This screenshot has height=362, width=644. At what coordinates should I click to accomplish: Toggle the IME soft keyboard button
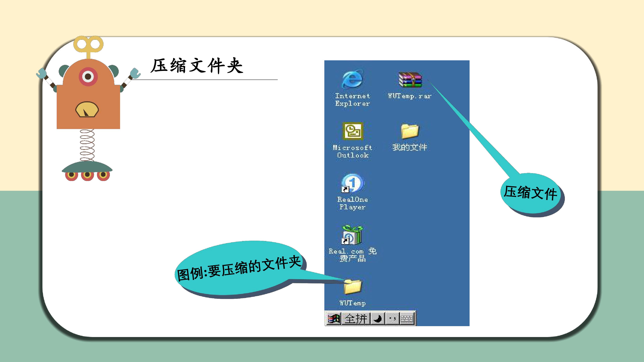pyautogui.click(x=407, y=319)
